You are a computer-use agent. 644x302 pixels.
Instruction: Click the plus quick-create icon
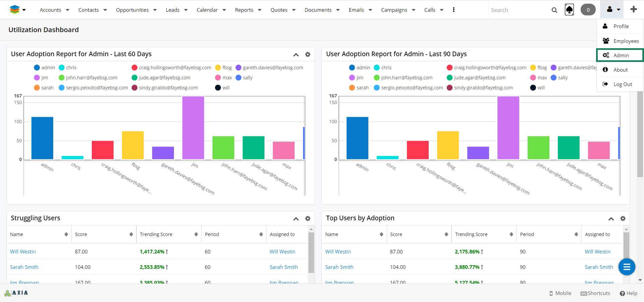[x=633, y=9]
